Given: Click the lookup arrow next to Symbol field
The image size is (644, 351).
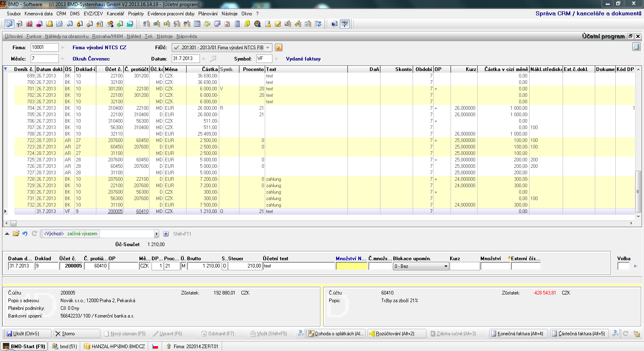Looking at the screenshot, I should [276, 59].
